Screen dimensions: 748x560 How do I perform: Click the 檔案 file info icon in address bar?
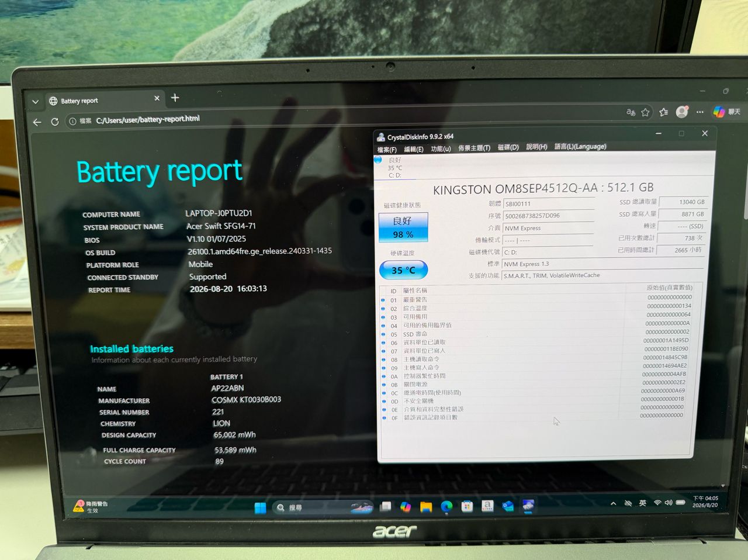[x=81, y=121]
